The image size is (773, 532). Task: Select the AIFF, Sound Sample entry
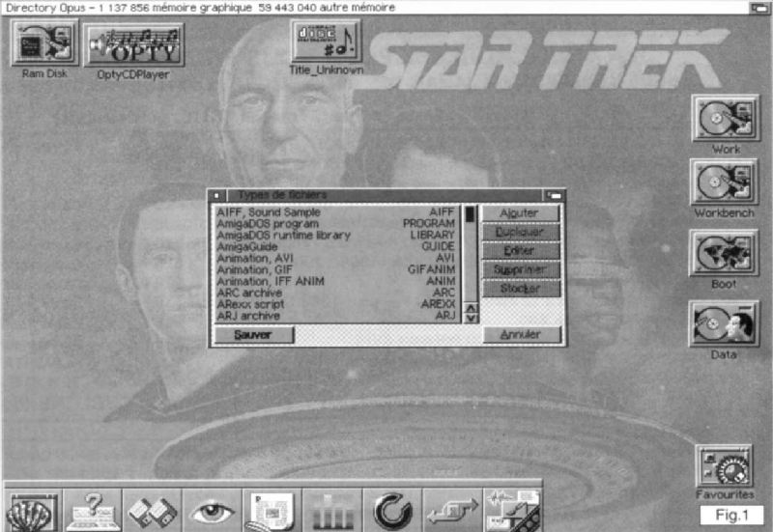tap(336, 211)
